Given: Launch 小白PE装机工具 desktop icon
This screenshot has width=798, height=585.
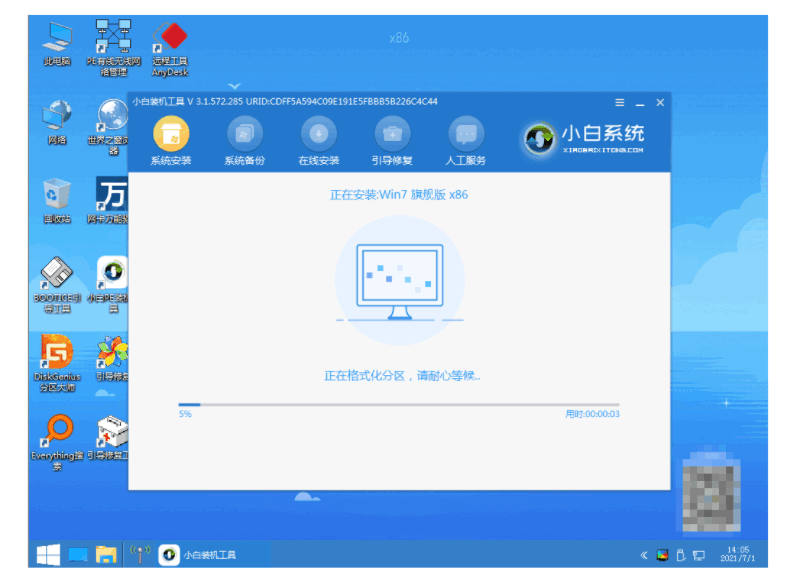Looking at the screenshot, I should point(108,285).
